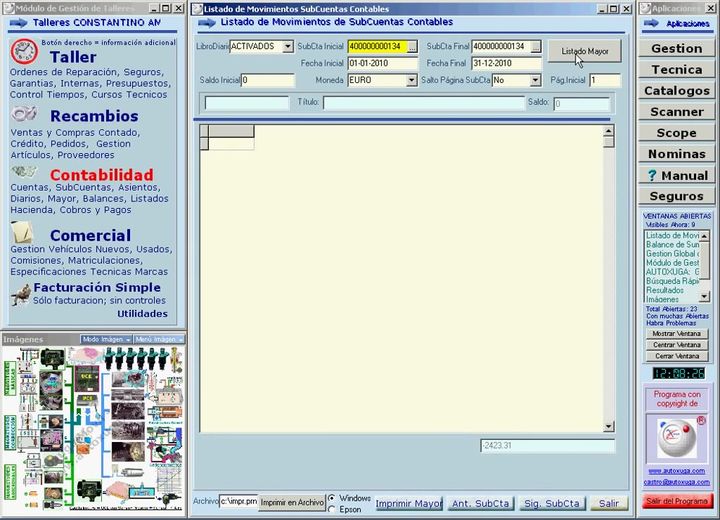Screen dimensions: 720x520
Task: Open the Manual help button
Action: pyautogui.click(x=676, y=175)
